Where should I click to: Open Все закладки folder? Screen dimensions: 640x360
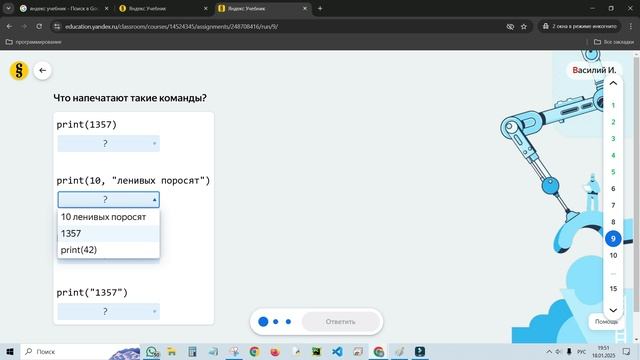click(614, 42)
